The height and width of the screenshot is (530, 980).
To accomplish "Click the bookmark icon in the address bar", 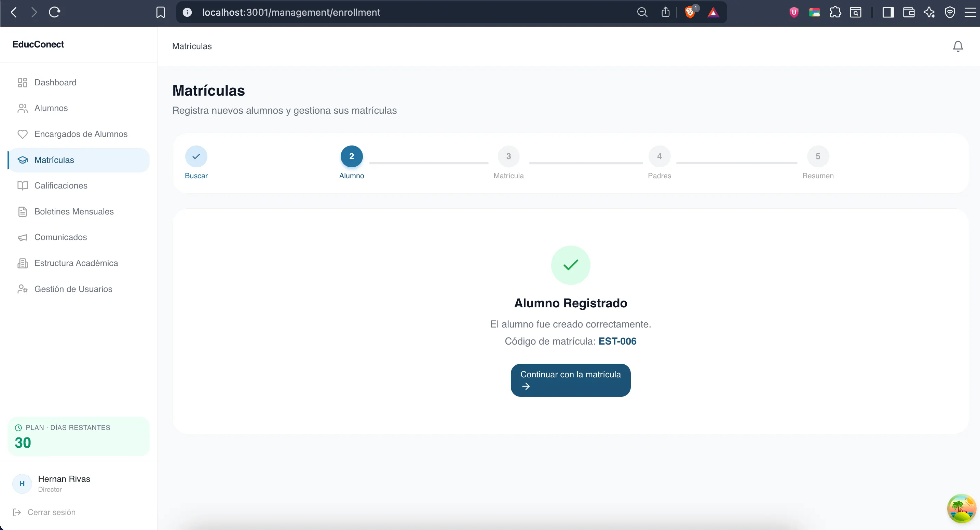I will click(161, 13).
